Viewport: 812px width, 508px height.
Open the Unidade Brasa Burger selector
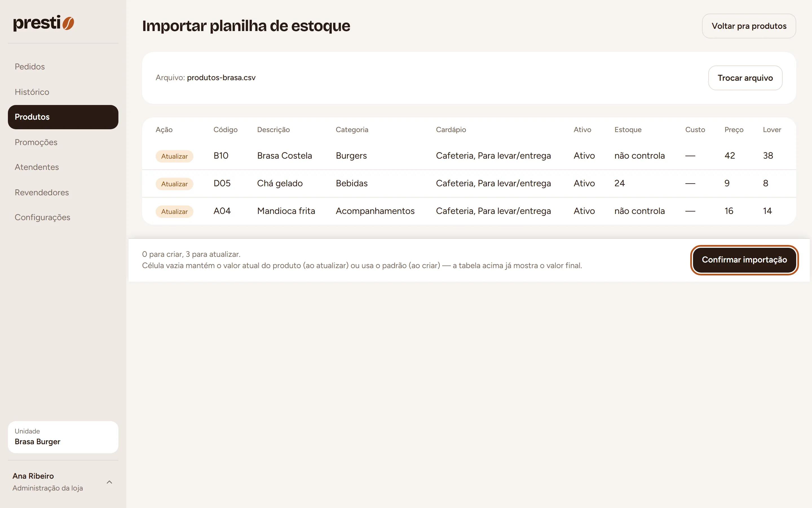(63, 437)
